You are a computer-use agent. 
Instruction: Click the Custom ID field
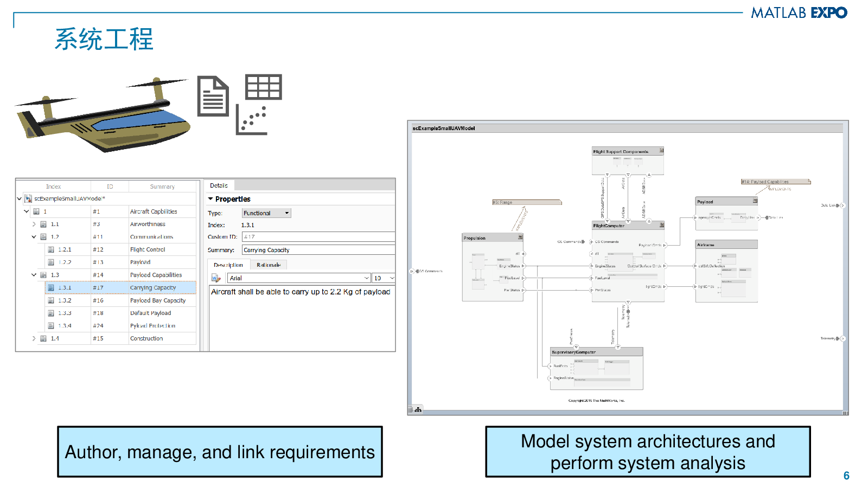318,237
